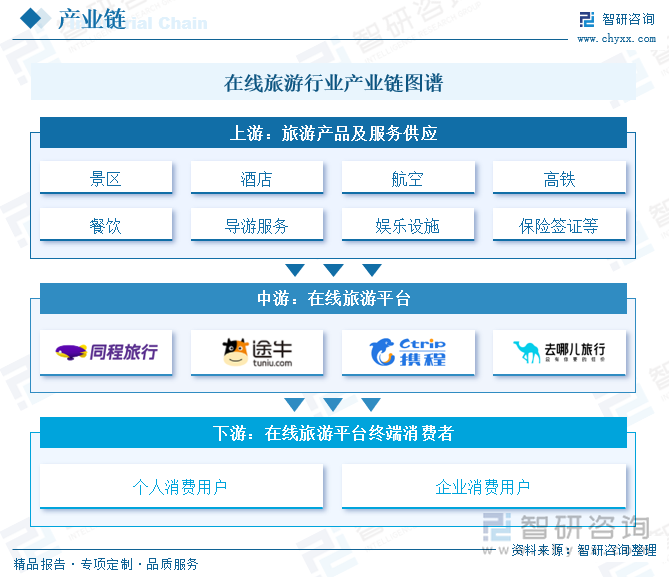Select the 餐饮 box
This screenshot has width=669, height=577.
pos(106,224)
